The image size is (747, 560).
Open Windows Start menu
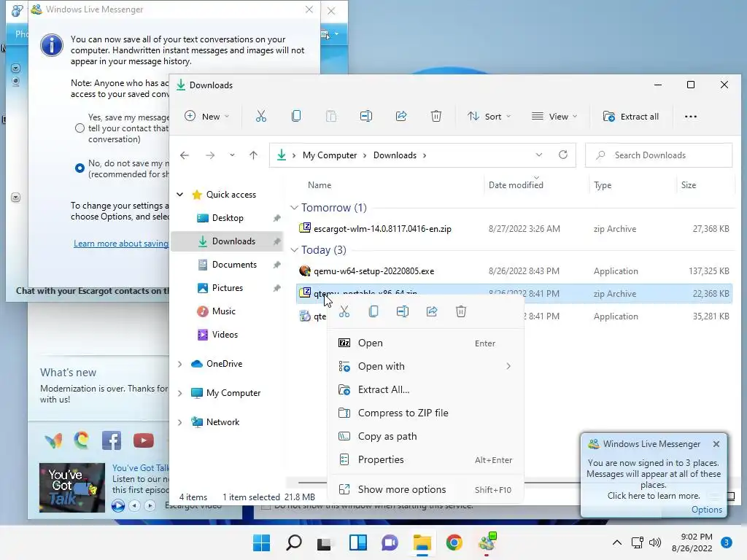coord(261,542)
